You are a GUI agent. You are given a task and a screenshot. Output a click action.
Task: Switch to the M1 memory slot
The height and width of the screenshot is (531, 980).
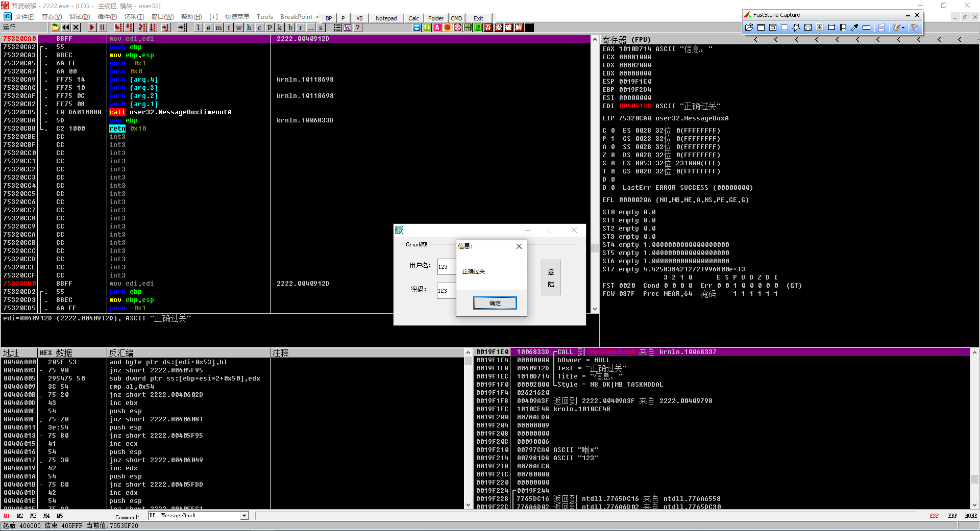tap(7, 516)
